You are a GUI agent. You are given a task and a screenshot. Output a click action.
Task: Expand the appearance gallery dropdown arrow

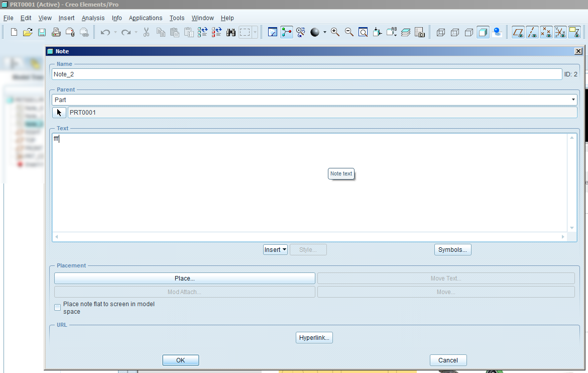tap(325, 32)
